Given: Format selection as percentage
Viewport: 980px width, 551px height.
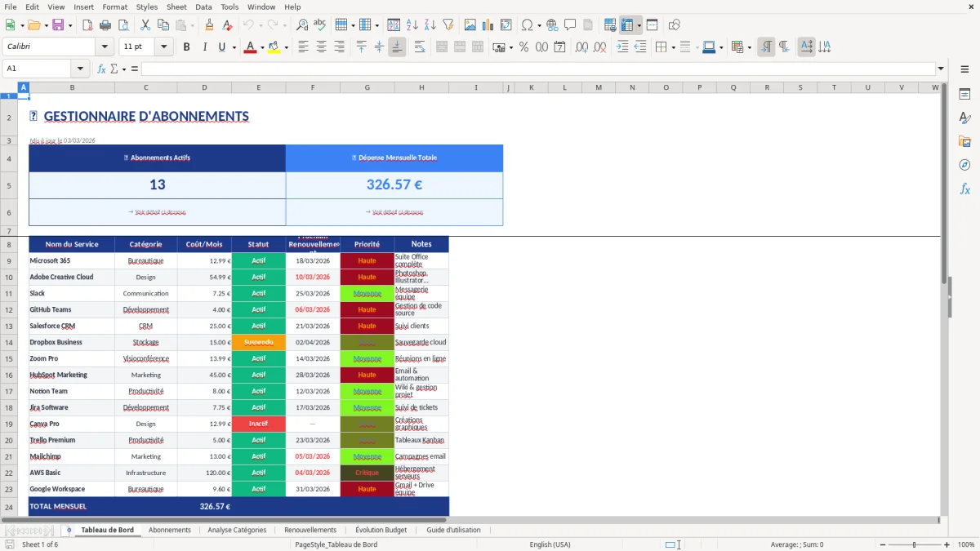Looking at the screenshot, I should (525, 47).
